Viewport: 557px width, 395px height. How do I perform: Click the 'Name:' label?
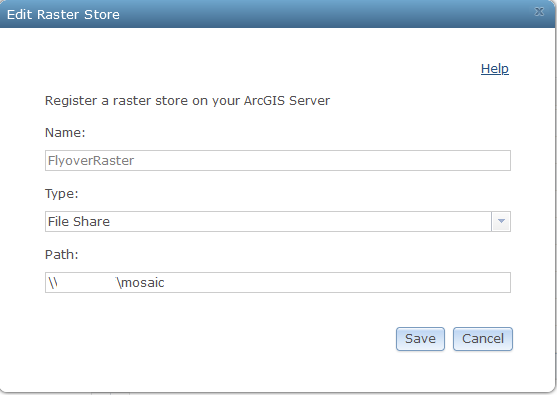[x=65, y=132]
